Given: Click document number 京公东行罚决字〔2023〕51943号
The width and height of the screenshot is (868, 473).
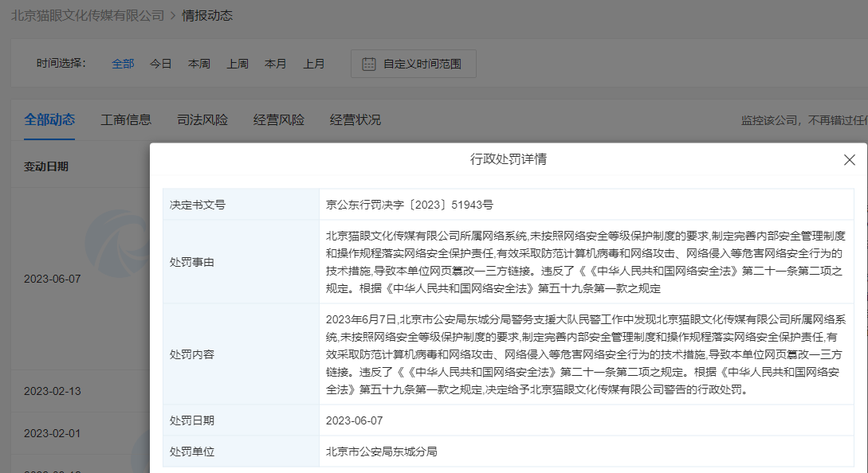Looking at the screenshot, I should click(409, 205).
